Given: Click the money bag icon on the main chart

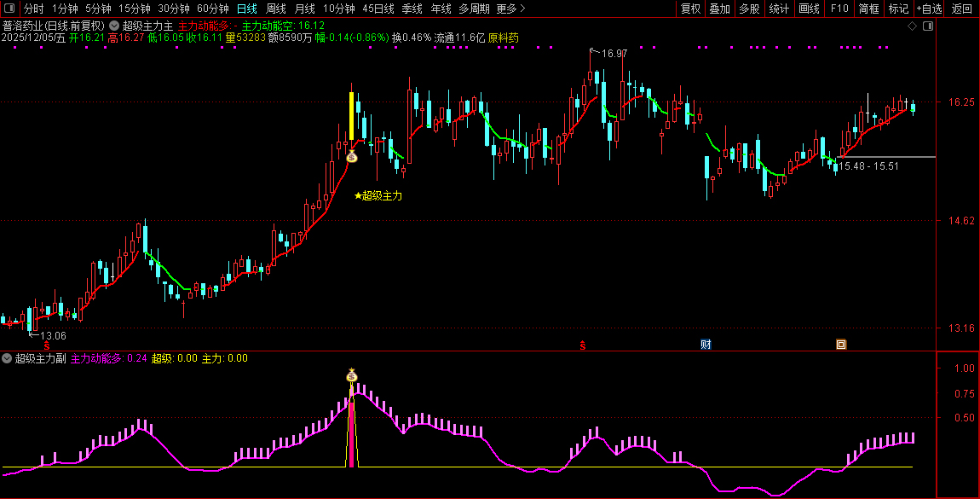Looking at the screenshot, I should 352,157.
